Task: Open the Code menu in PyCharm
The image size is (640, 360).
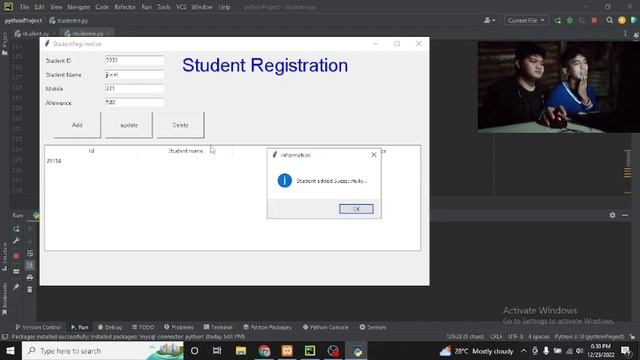Action: 102,7
